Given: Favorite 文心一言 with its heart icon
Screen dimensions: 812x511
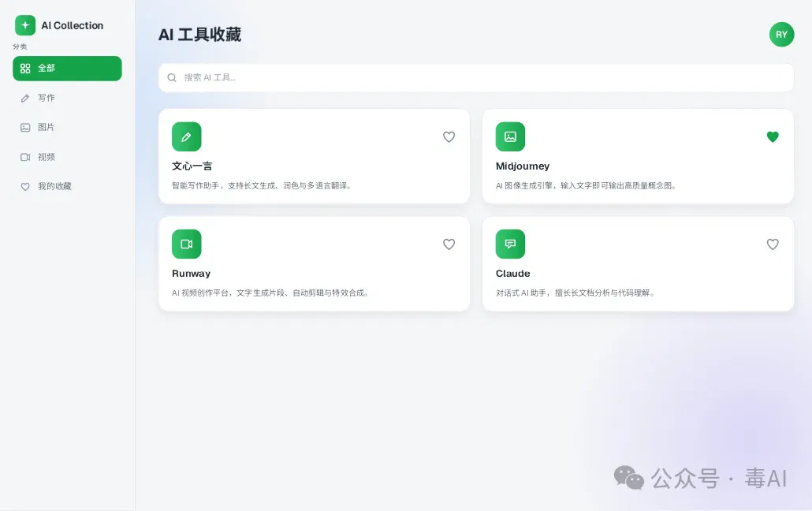Looking at the screenshot, I should coord(449,137).
